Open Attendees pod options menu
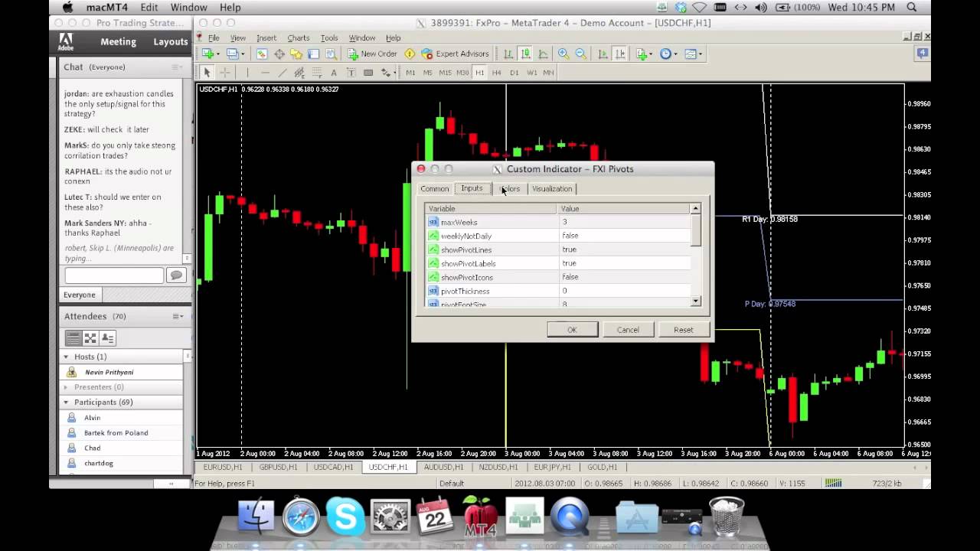 pos(177,316)
